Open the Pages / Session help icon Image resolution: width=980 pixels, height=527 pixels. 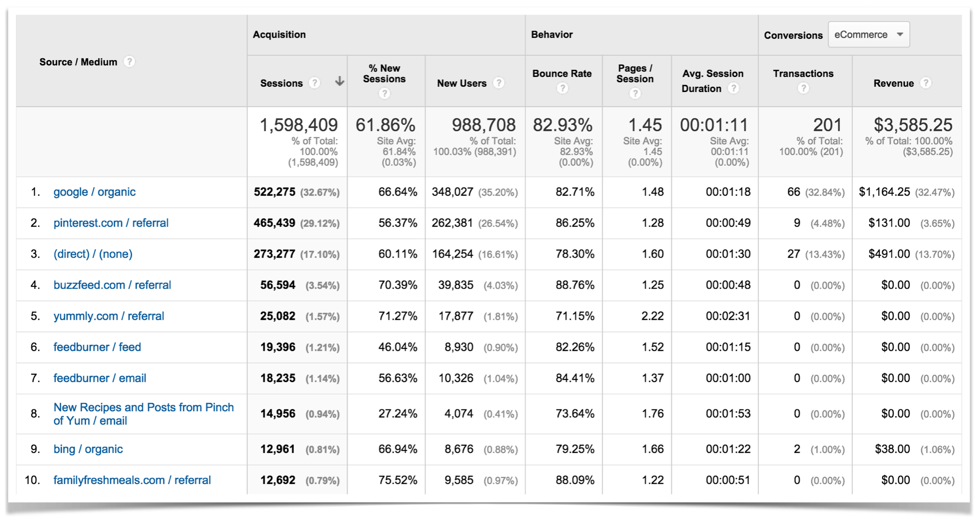click(x=635, y=93)
